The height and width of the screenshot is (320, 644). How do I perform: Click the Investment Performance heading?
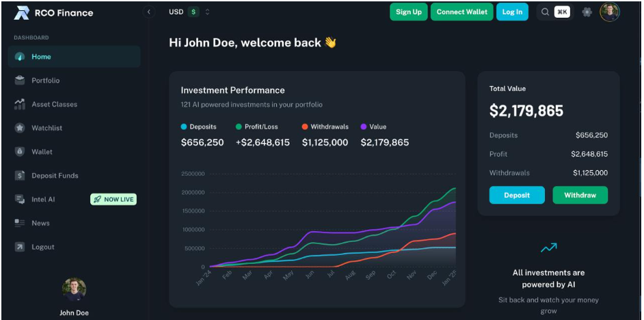coord(232,90)
